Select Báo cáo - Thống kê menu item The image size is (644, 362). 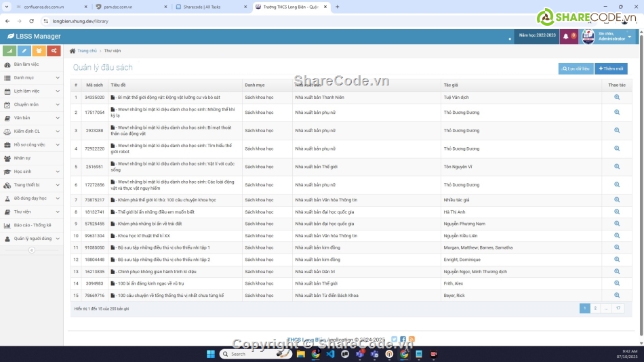(x=33, y=225)
